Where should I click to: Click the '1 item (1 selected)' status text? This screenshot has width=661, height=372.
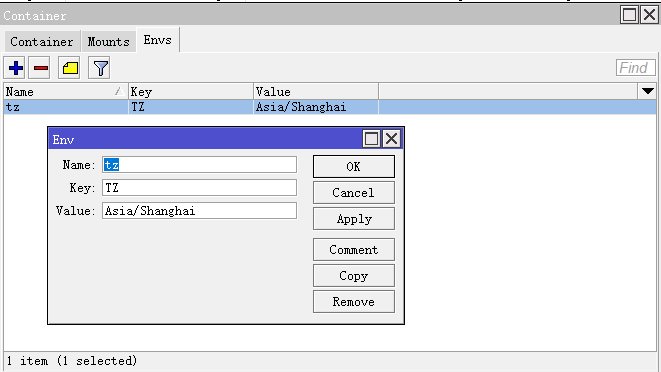(x=72, y=361)
